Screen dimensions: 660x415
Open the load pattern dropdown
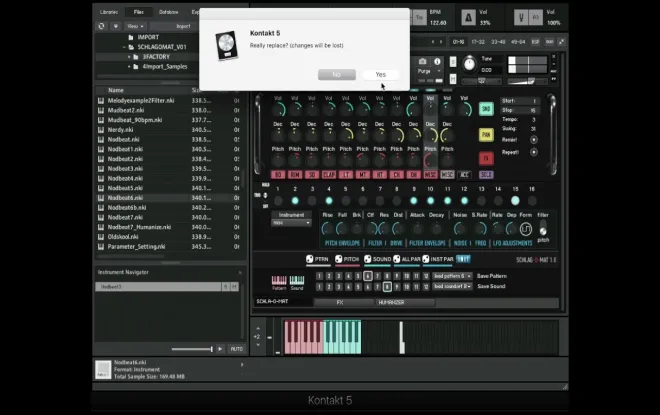click(x=452, y=276)
